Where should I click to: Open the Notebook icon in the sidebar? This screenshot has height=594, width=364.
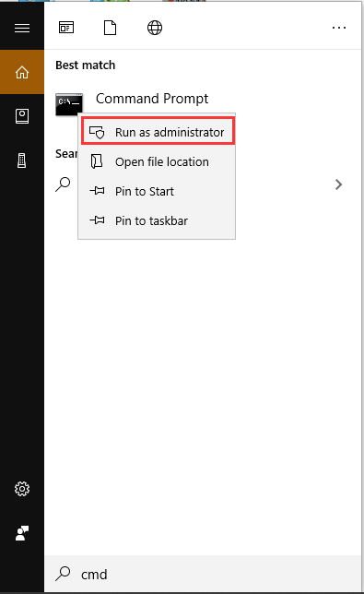pos(22,116)
